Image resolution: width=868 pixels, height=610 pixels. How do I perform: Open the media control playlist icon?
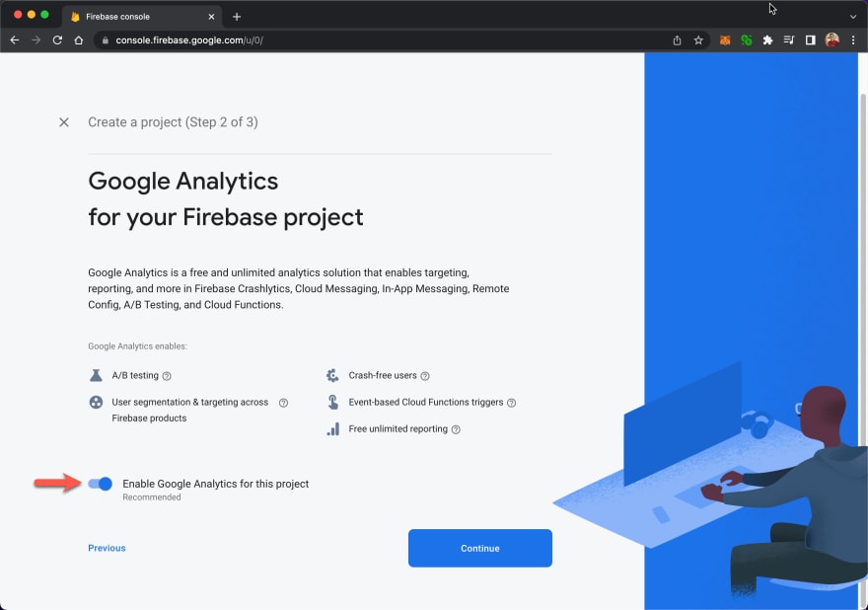tap(789, 39)
